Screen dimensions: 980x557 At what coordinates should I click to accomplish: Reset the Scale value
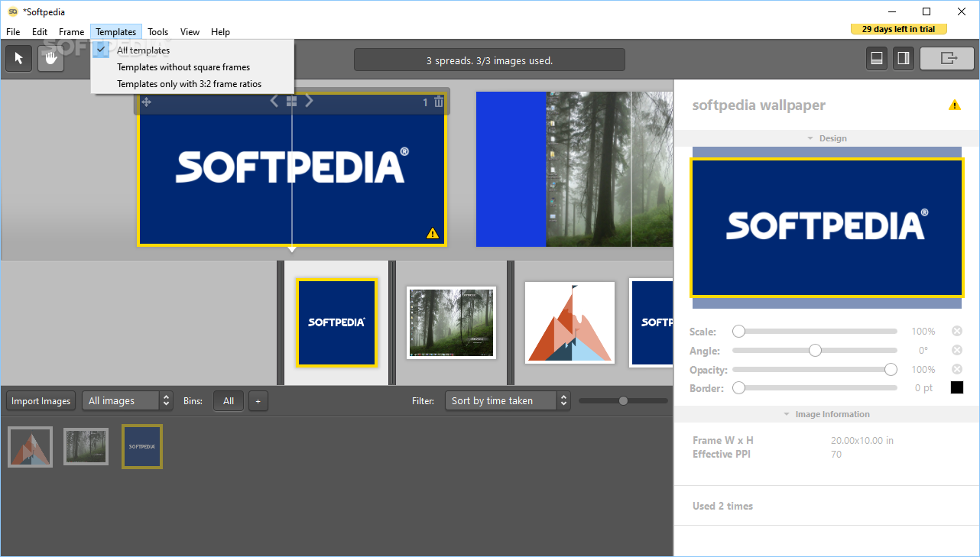(956, 331)
